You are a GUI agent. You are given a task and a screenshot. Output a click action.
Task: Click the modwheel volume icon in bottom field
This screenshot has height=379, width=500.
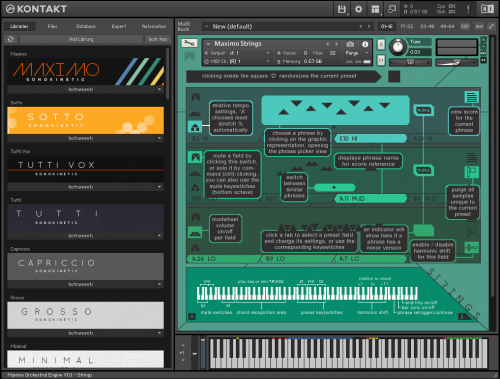[195, 232]
